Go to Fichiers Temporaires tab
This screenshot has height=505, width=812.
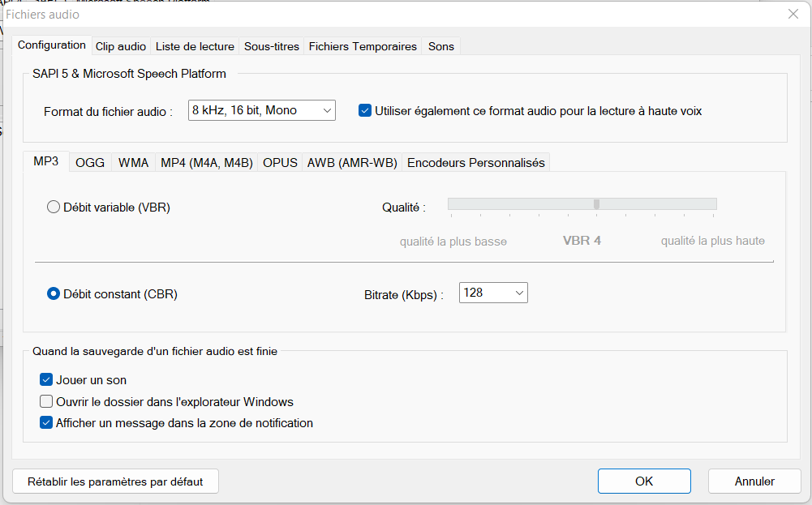click(x=363, y=46)
